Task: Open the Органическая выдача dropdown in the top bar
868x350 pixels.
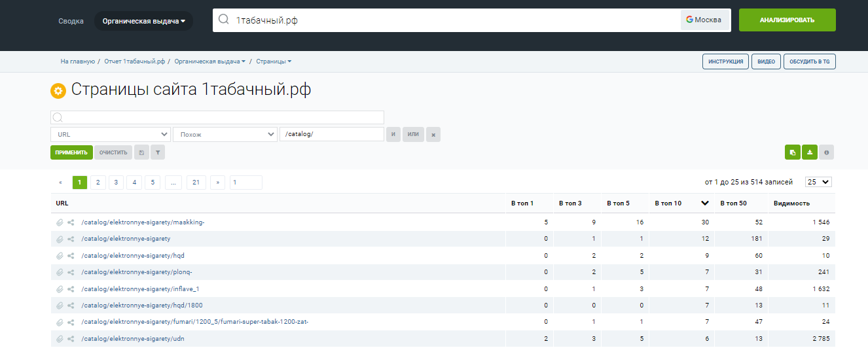Action: [x=143, y=21]
